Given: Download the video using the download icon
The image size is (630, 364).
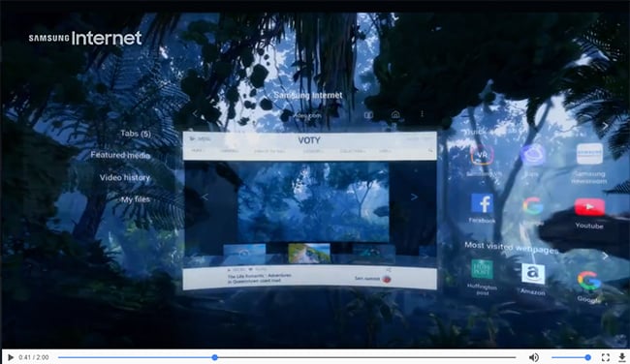Looking at the screenshot, I should pos(621,357).
